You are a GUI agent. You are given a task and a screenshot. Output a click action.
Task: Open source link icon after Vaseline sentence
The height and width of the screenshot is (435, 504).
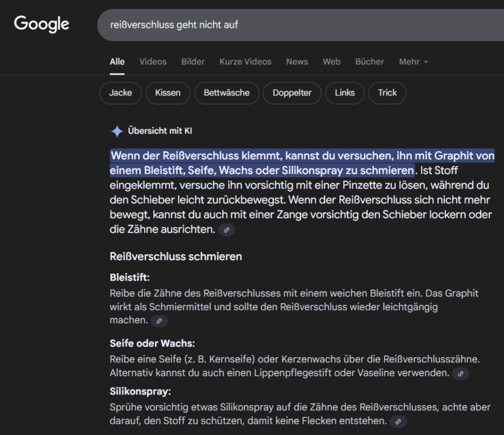tap(460, 374)
